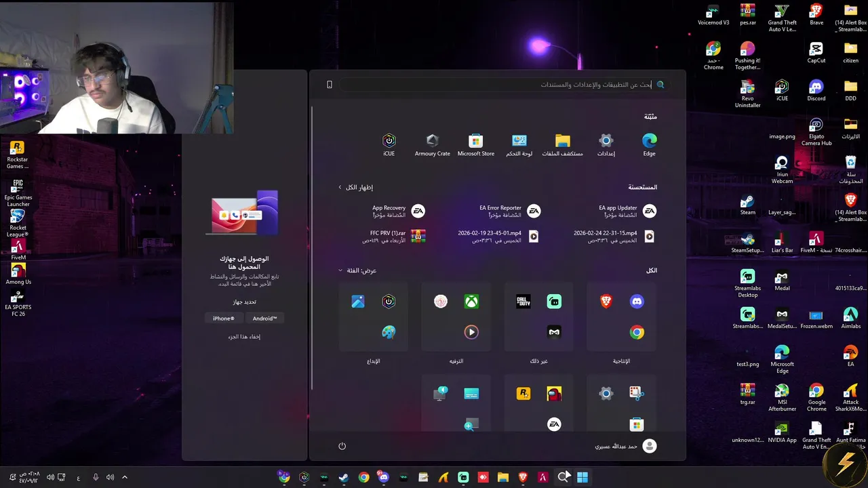The height and width of the screenshot is (488, 868).
Task: Launch pinned iCUE in Start menu
Action: [389, 145]
